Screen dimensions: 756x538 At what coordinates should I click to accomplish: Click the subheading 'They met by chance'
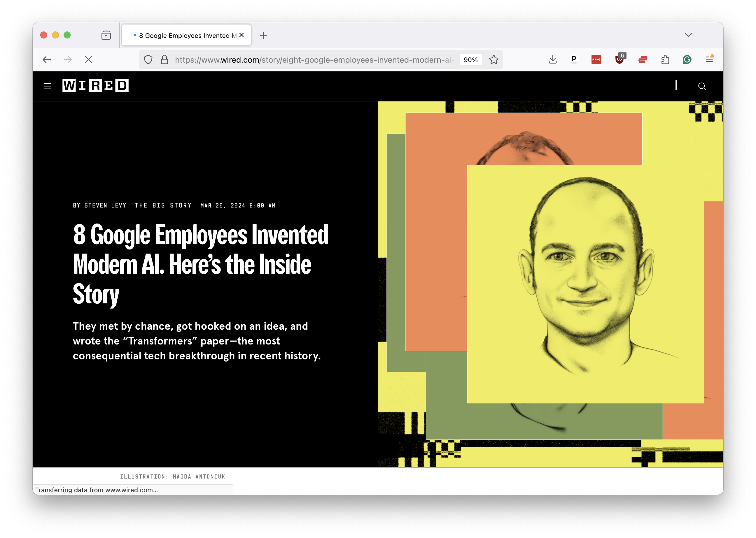pyautogui.click(x=197, y=341)
